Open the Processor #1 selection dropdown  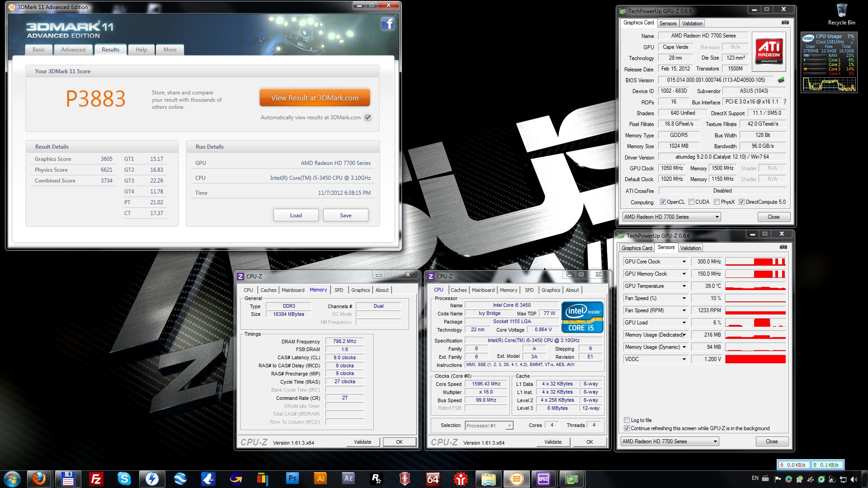509,426
